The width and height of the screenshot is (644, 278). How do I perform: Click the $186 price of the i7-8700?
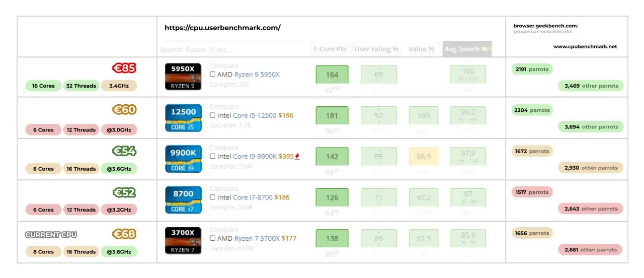(x=282, y=197)
